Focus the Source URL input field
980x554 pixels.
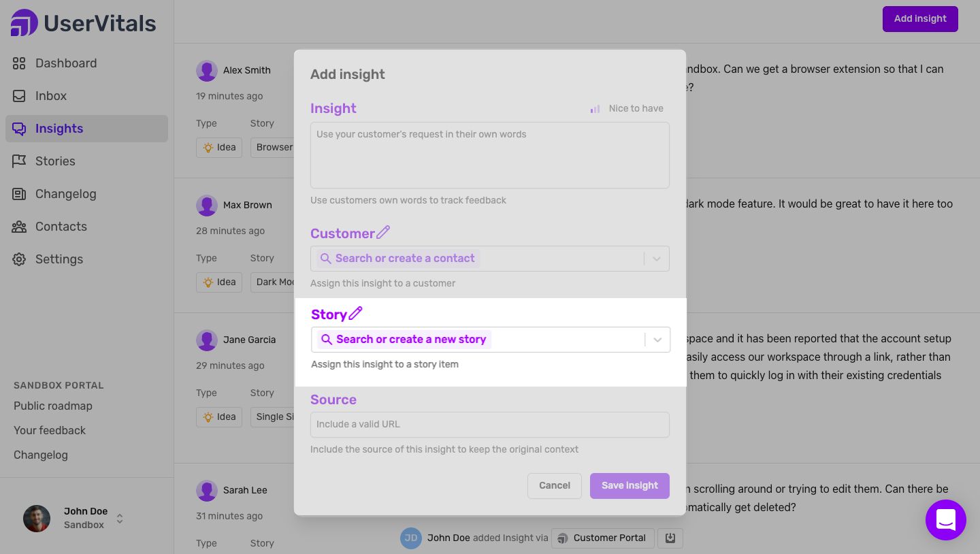tap(489, 424)
